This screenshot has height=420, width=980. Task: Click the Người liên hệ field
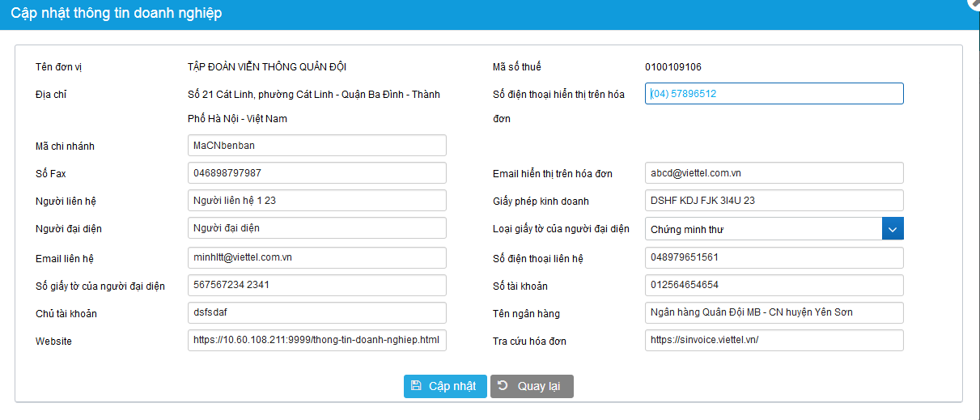pyautogui.click(x=316, y=201)
